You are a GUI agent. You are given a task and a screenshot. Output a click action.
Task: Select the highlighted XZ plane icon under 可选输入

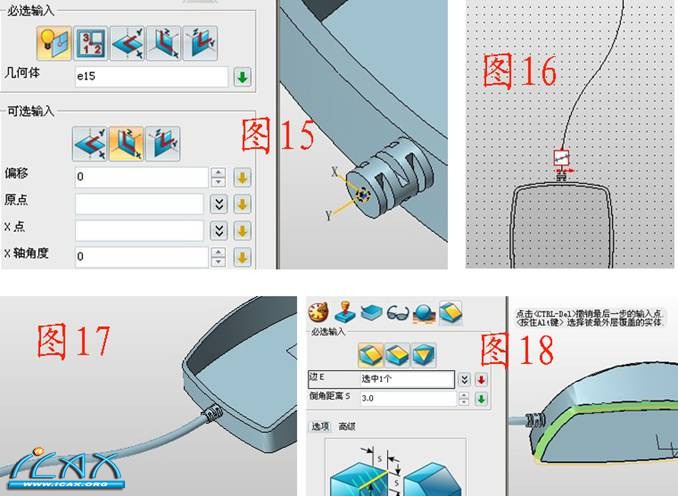(x=126, y=144)
